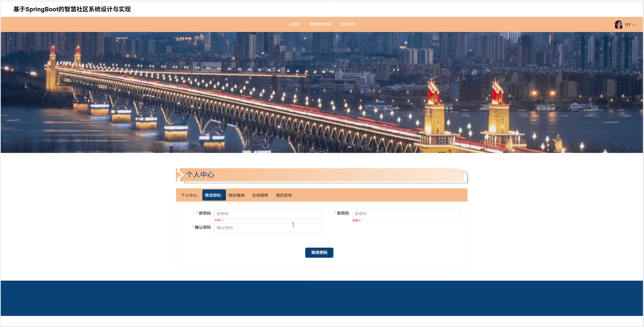Click into the 新密码 input field

(x=406, y=214)
